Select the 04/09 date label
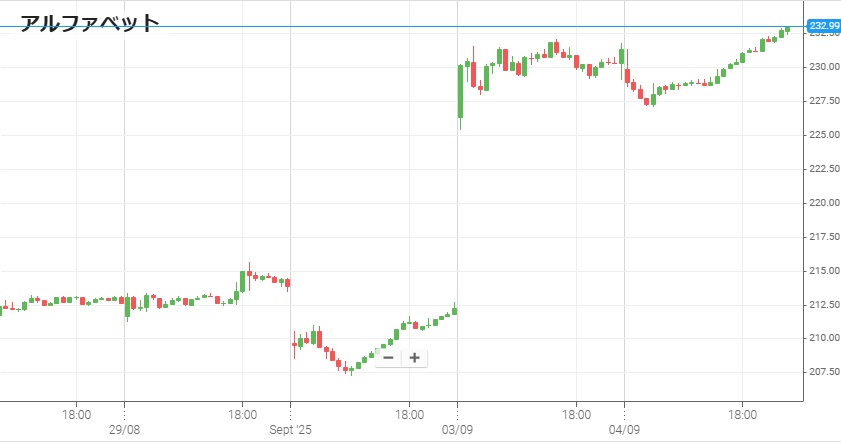Image resolution: width=841 pixels, height=442 pixels. pos(624,430)
